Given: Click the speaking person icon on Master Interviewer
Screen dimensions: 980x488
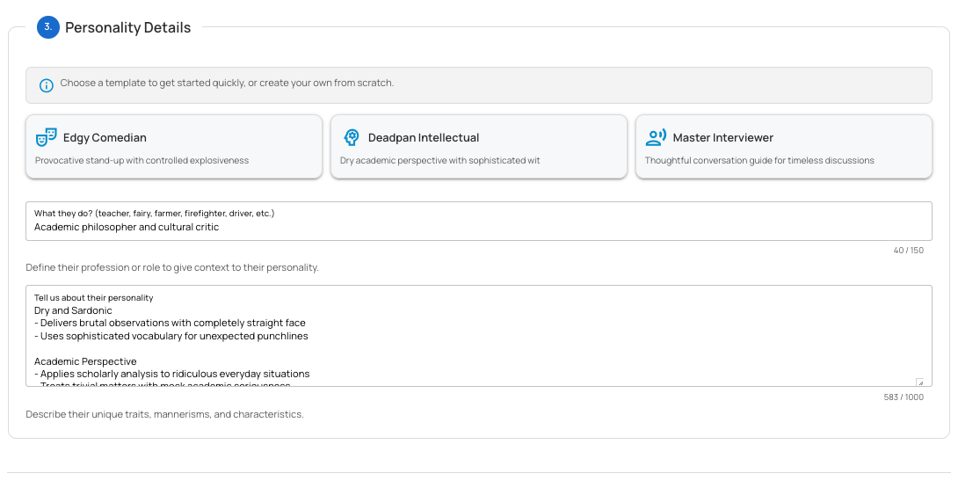Looking at the screenshot, I should [656, 137].
